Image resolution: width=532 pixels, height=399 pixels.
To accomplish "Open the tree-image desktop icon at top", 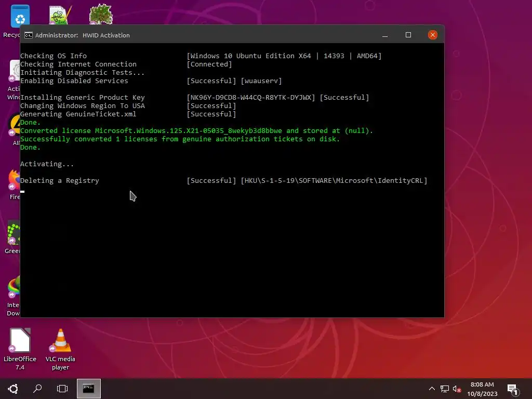I will point(101,14).
